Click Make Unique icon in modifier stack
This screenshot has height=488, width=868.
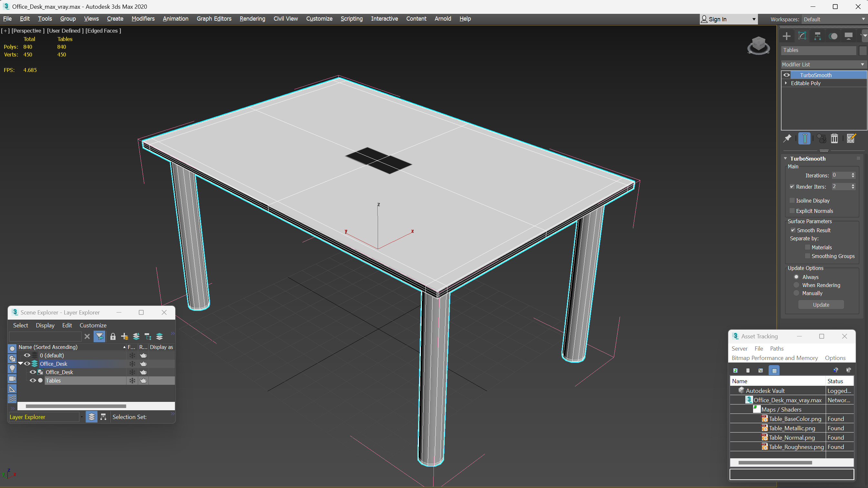[x=821, y=138]
